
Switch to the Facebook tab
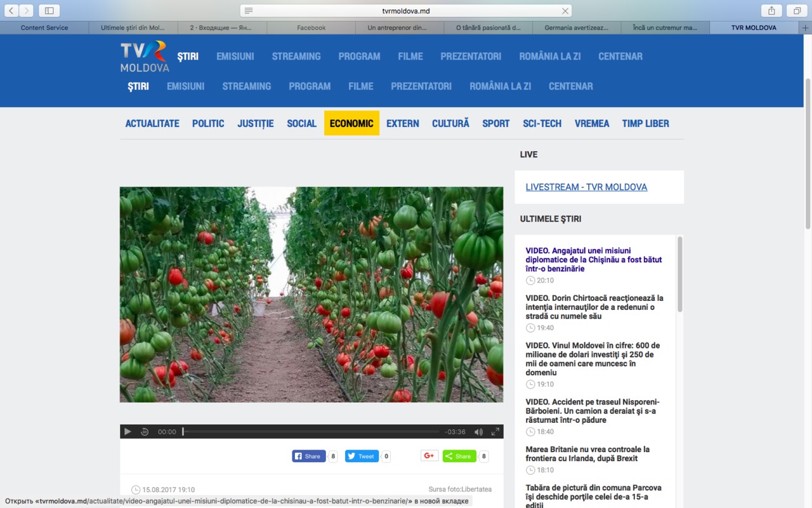pos(311,28)
